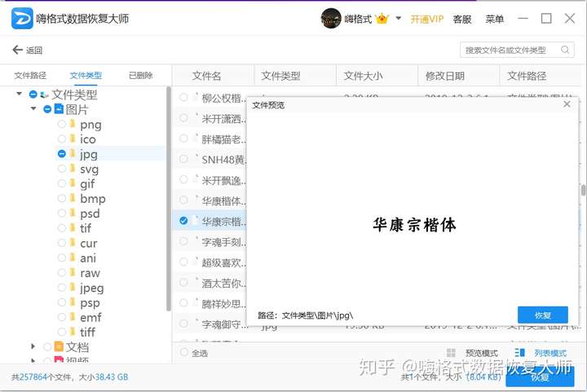The image size is (587, 392).
Task: Open the account dropdown arrow
Action: point(399,18)
